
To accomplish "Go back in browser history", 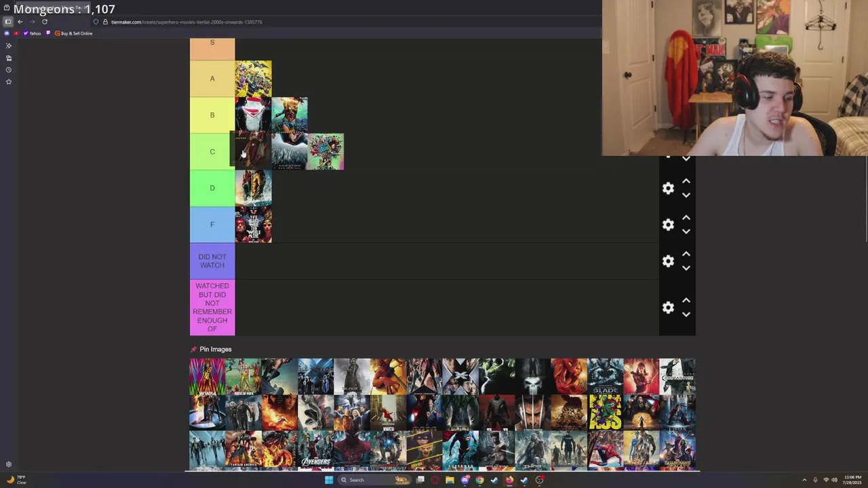I will 20,22.
